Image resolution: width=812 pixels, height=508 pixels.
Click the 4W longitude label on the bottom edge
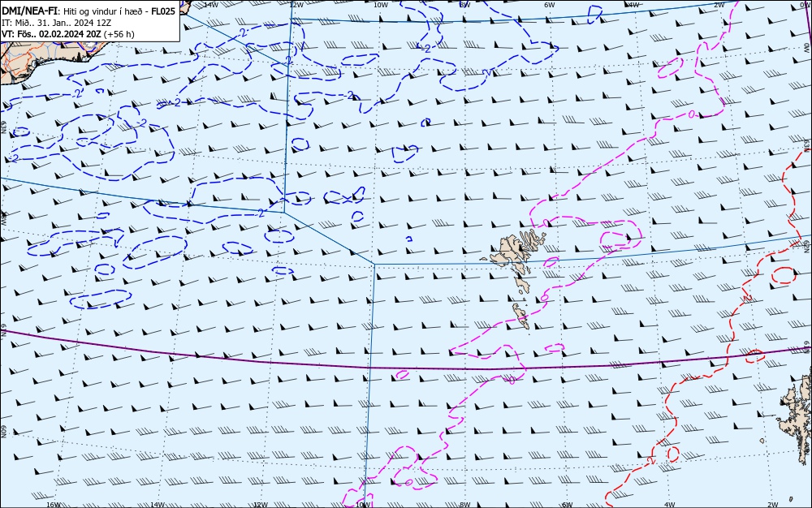pyautogui.click(x=670, y=505)
